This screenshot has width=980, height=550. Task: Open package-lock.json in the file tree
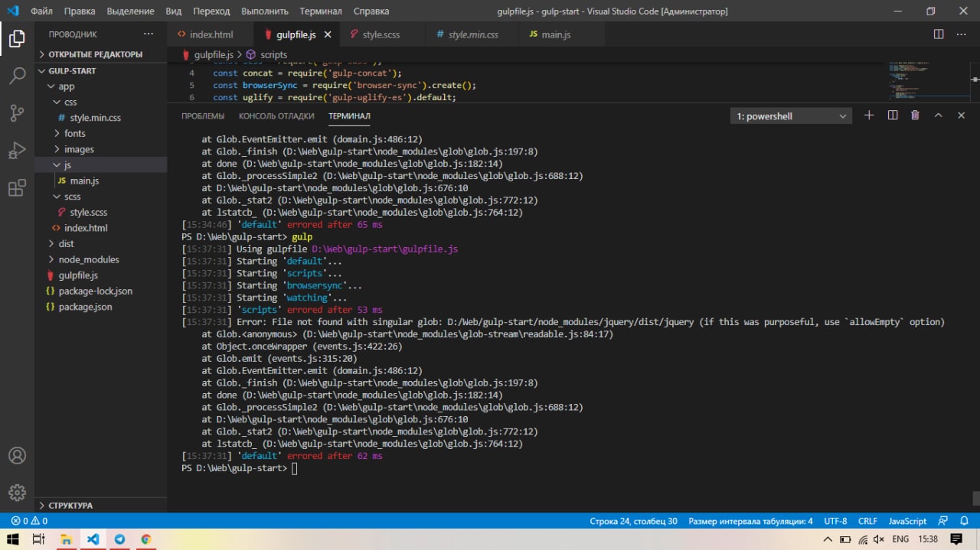point(100,291)
